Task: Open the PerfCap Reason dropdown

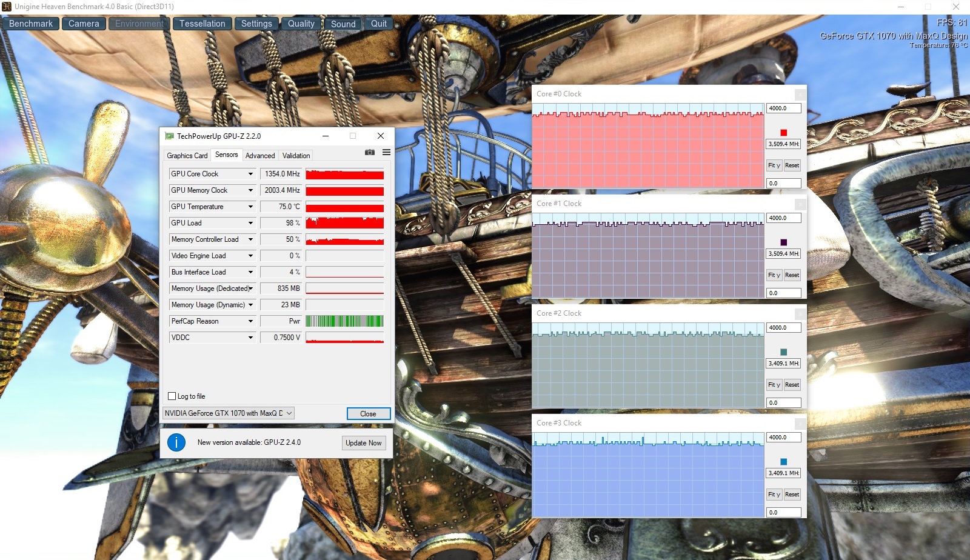Action: (250, 321)
